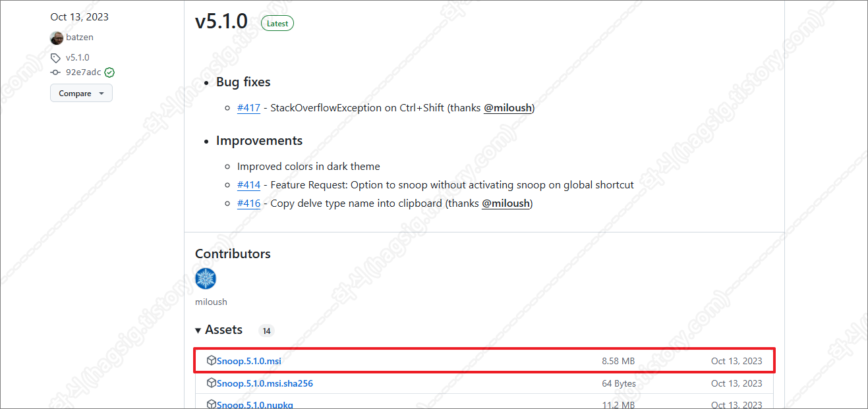The width and height of the screenshot is (868, 409).
Task: Click Oct 13, 2023 date in msi row
Action: point(737,361)
